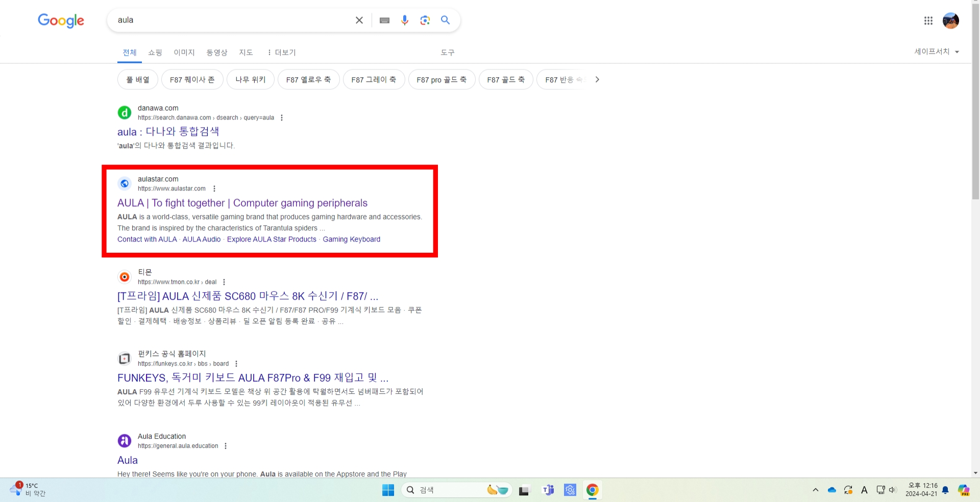Toggle the input language A indicator
Viewport: 980px width, 502px height.
coord(864,490)
